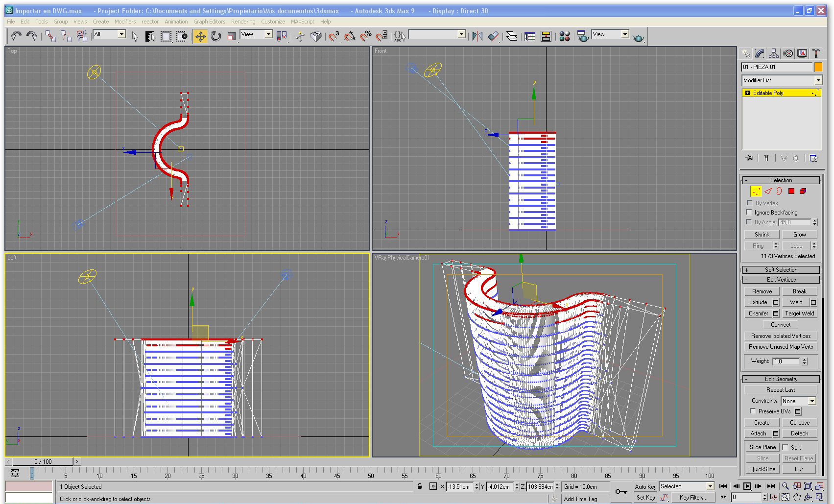Open the MAXScript menu
834x504 pixels.
point(303,22)
